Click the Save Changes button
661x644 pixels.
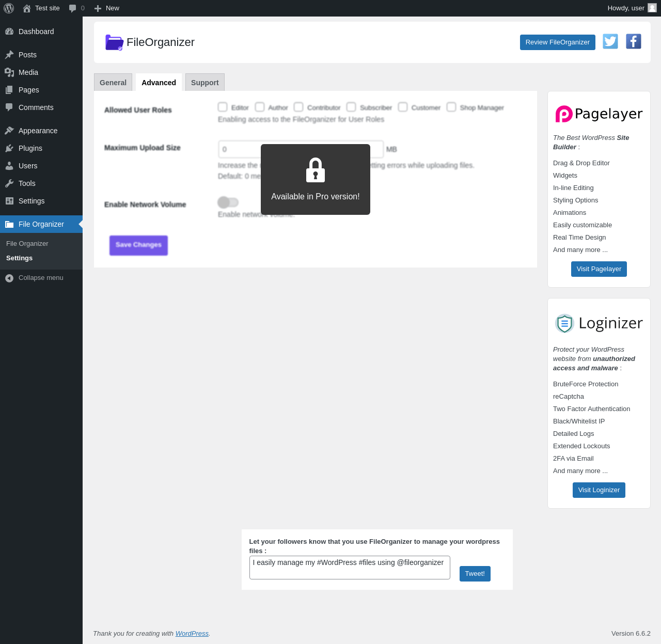[x=138, y=245]
